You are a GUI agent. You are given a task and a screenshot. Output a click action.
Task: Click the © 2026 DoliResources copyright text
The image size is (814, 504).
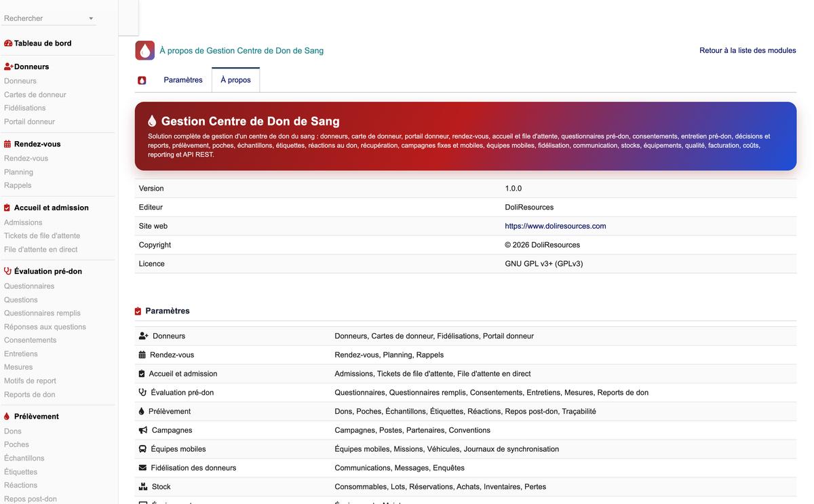tap(543, 245)
